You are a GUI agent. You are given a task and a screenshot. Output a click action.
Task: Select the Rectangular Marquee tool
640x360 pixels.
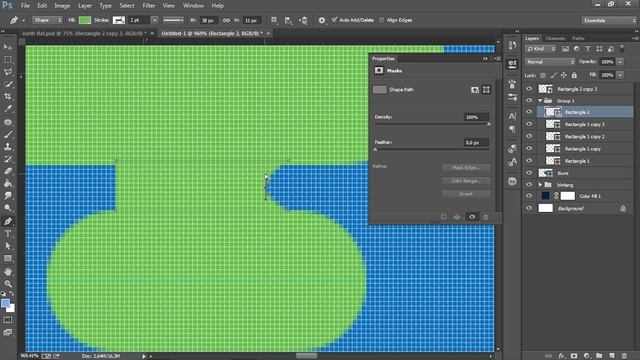pos(8,60)
